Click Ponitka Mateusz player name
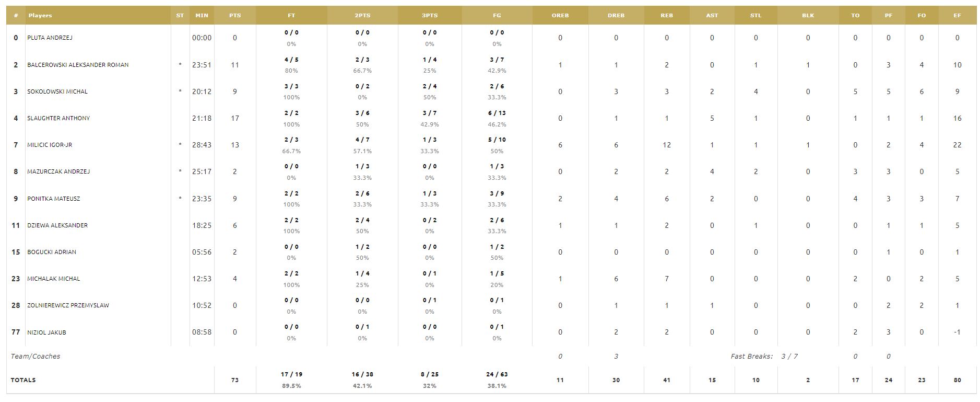 pyautogui.click(x=54, y=199)
